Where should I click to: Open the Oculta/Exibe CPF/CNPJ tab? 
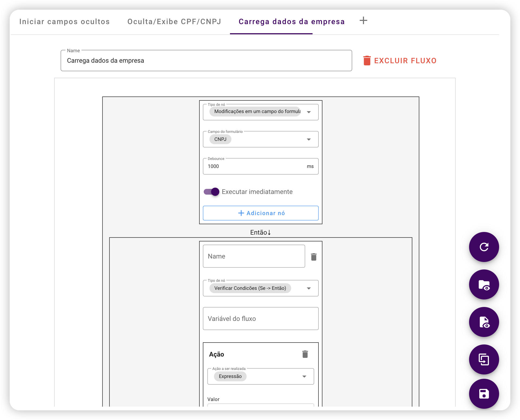(x=174, y=22)
